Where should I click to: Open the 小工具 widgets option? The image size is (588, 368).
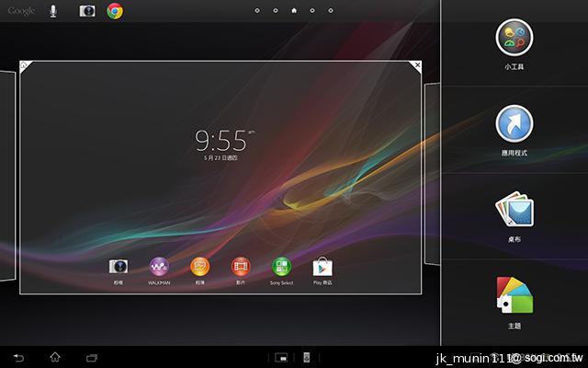pos(514,44)
